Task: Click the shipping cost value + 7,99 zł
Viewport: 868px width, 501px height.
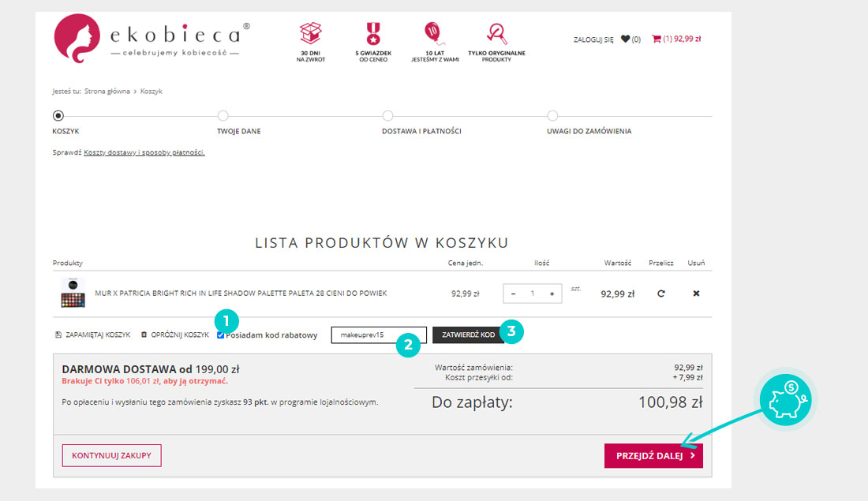Action: tap(687, 378)
